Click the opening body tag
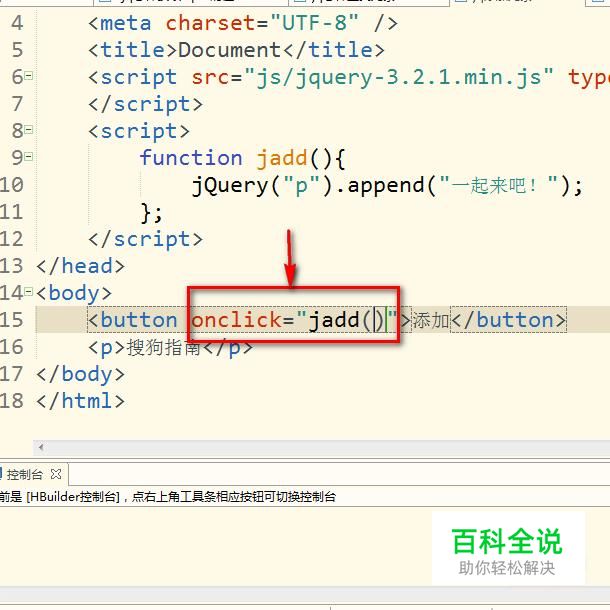Viewport: 610px width, 610px height. tap(74, 293)
